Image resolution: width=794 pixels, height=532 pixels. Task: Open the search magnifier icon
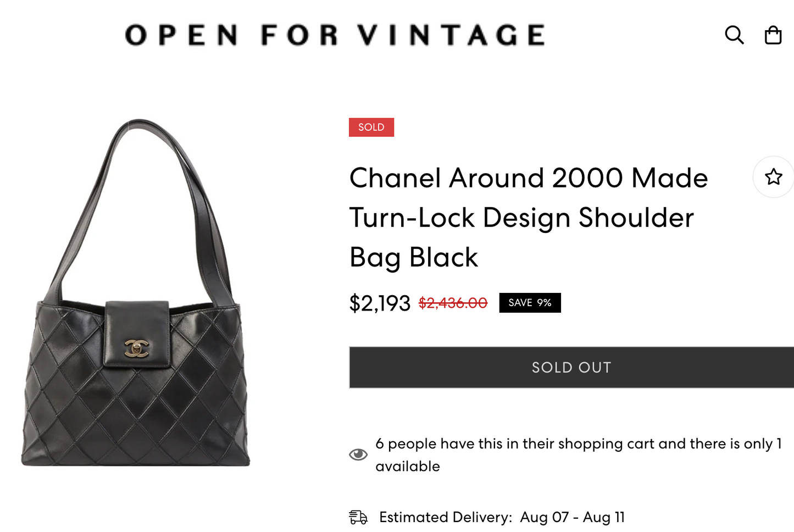(734, 35)
